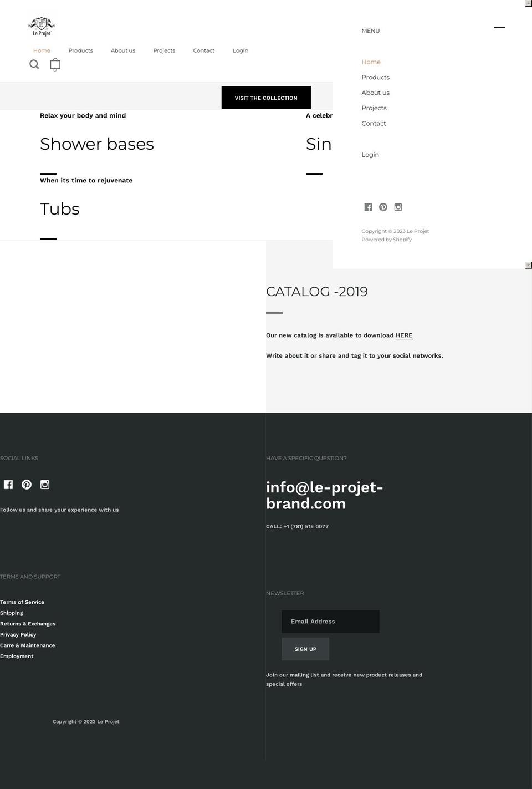Image resolution: width=532 pixels, height=789 pixels.
Task: Toggle the hamburger MENU closed
Action: (499, 27)
